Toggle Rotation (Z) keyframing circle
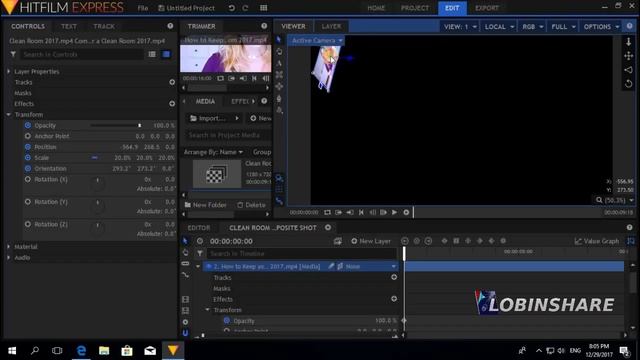The image size is (640, 360). [28, 224]
